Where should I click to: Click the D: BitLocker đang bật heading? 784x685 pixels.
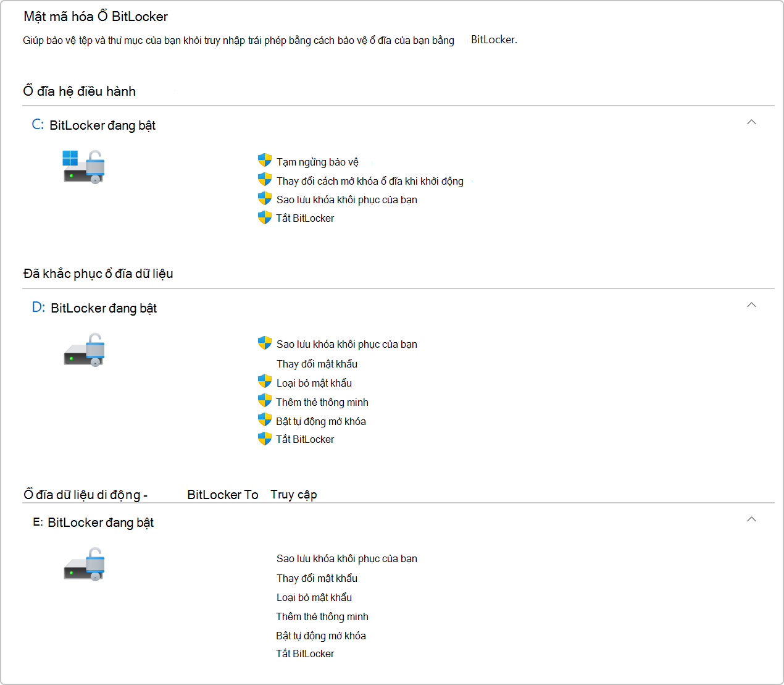click(x=94, y=308)
